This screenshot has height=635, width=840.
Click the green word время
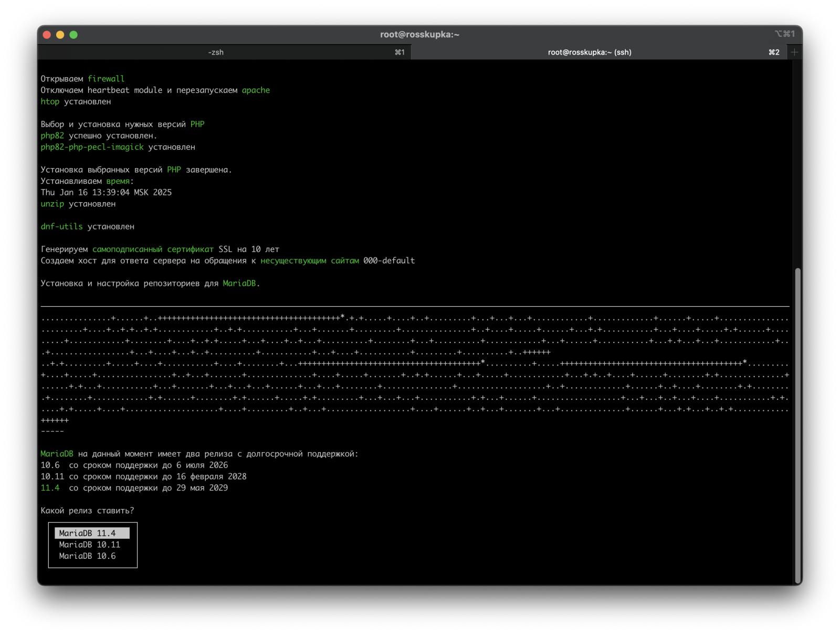click(118, 182)
